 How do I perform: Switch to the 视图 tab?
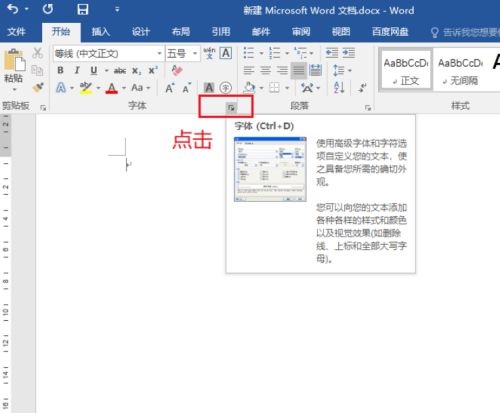click(341, 32)
